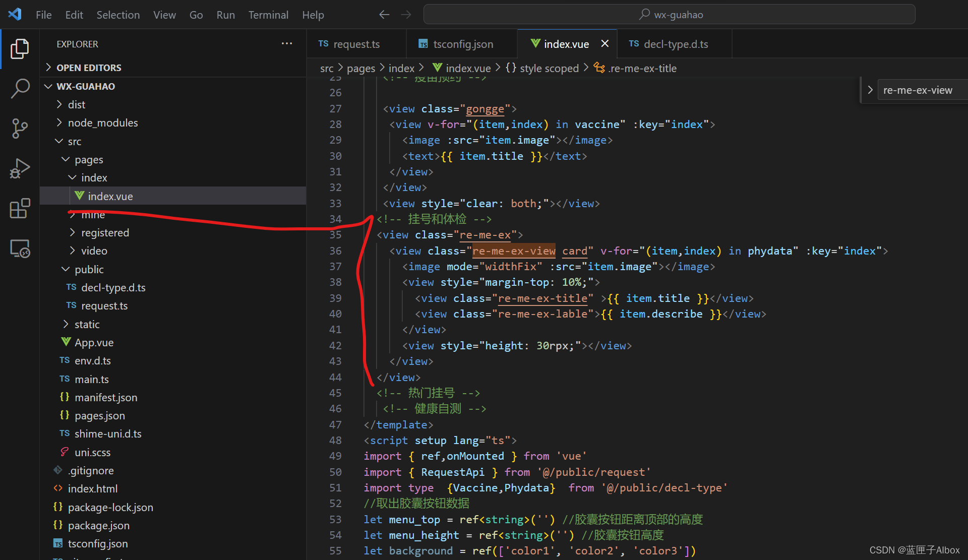The height and width of the screenshot is (560, 968).
Task: Expand the node_modules folder
Action: click(103, 123)
